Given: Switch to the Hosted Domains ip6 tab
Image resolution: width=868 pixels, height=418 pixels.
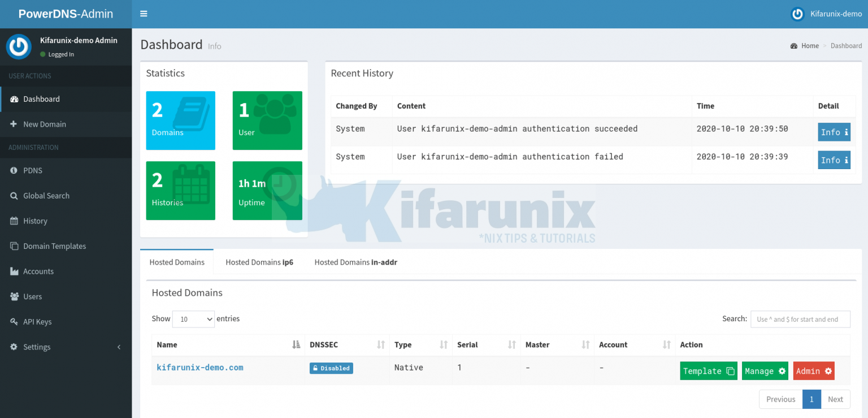Looking at the screenshot, I should click(259, 262).
